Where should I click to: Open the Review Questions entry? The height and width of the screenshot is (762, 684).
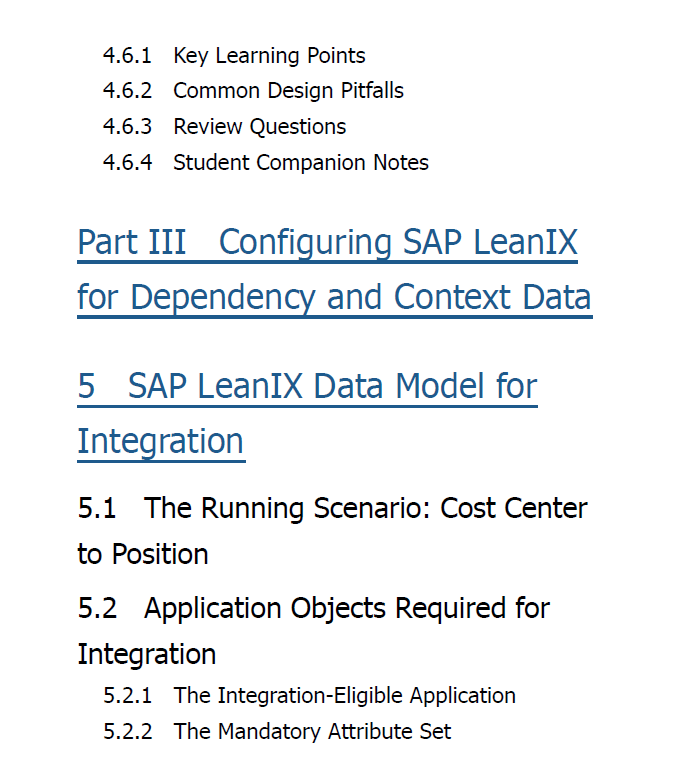point(260,127)
